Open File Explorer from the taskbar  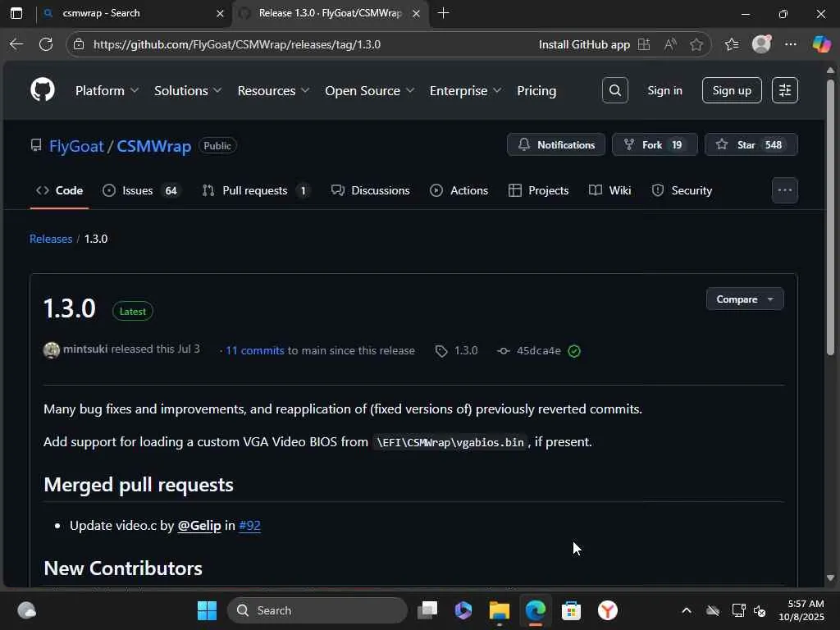click(500, 610)
